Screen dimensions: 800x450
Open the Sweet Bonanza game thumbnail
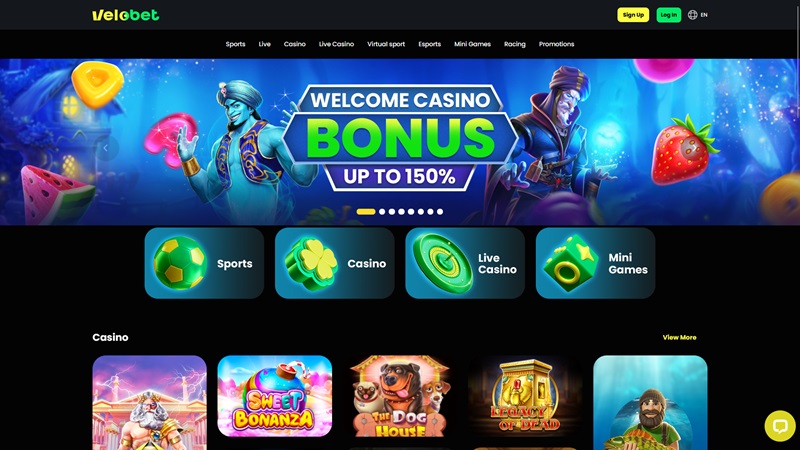274,396
